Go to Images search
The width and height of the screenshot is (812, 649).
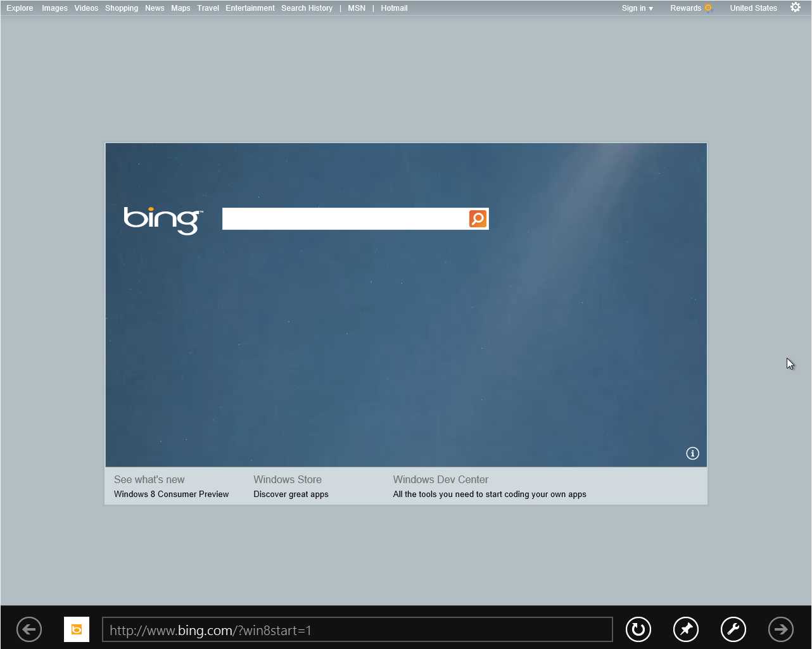54,8
